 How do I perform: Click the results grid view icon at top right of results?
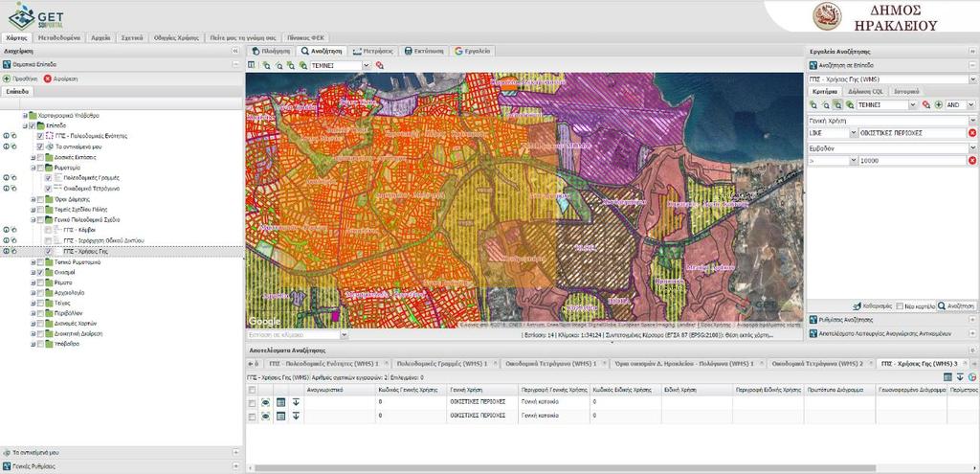tap(948, 377)
